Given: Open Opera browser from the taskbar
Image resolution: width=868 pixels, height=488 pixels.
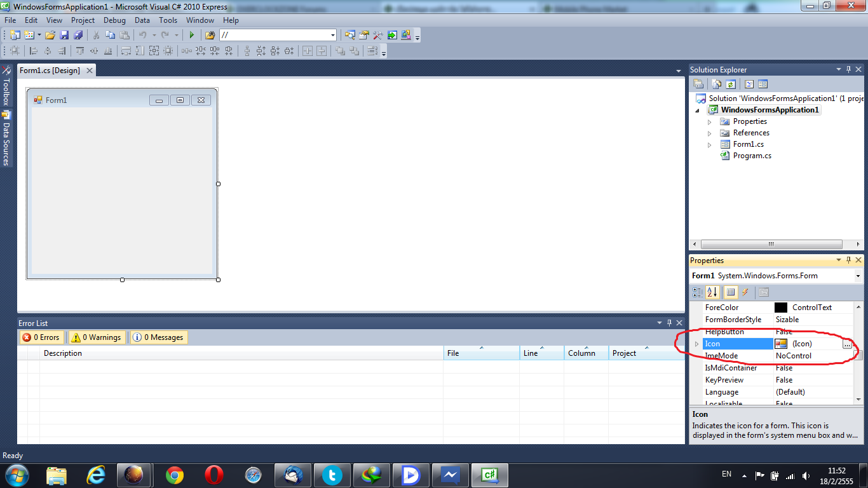Looking at the screenshot, I should pos(214,475).
